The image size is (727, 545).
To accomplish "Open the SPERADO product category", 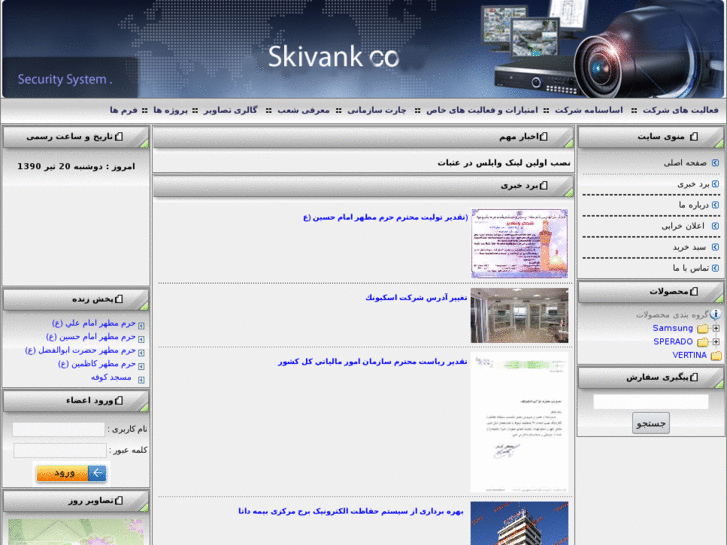I will (x=673, y=341).
